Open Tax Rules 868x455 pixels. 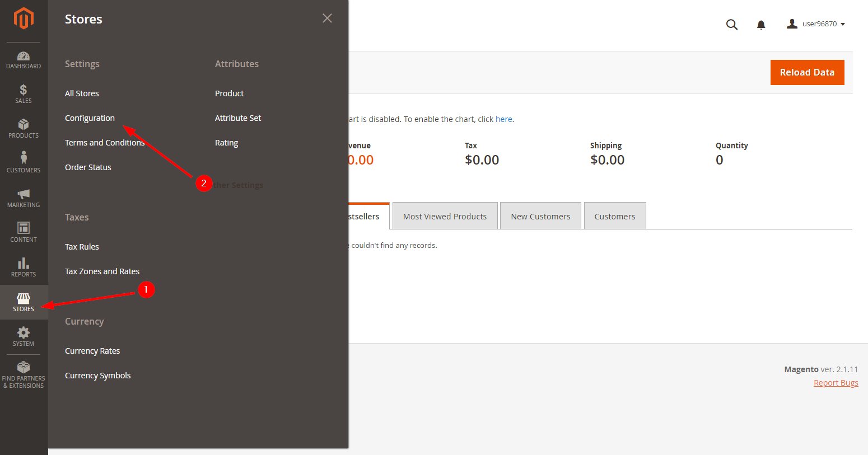tap(82, 247)
